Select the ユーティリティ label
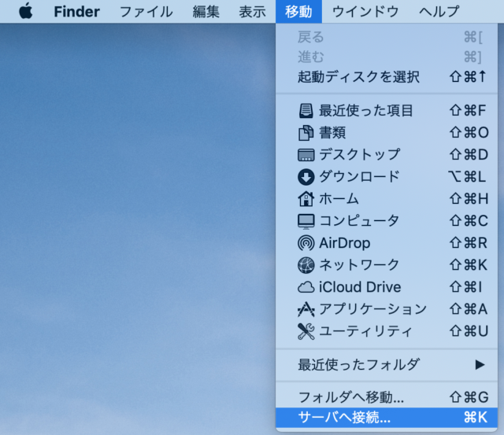 (365, 331)
